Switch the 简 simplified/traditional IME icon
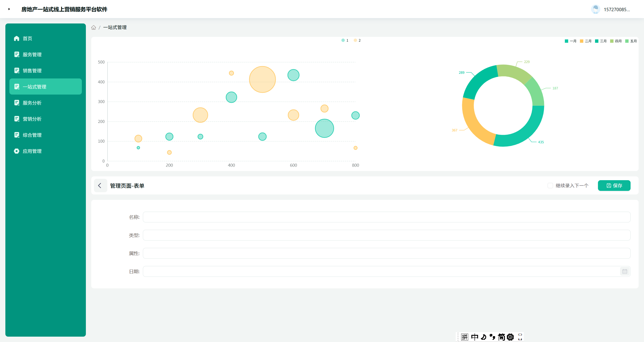Image resolution: width=644 pixels, height=342 pixels. pyautogui.click(x=501, y=337)
